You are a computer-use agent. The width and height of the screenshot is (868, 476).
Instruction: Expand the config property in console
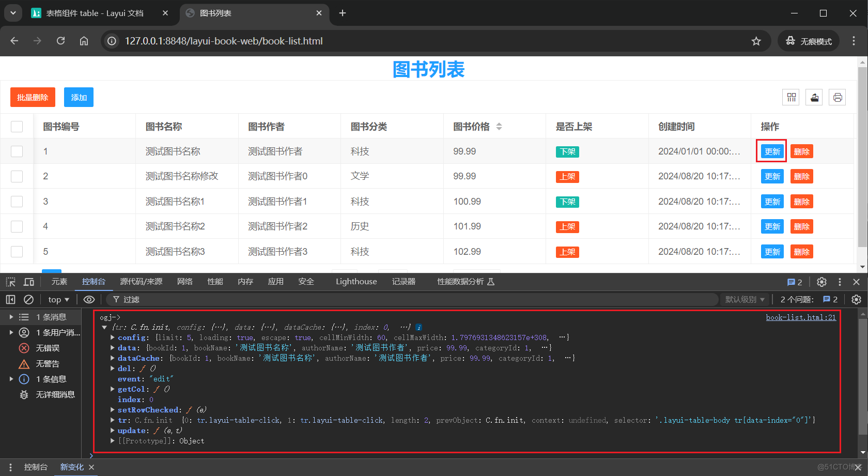[112, 337]
